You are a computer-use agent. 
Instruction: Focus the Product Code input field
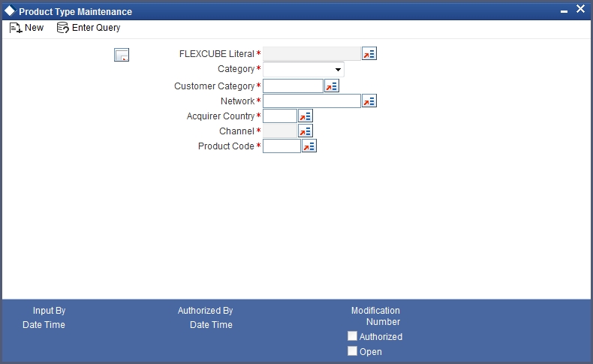pyautogui.click(x=281, y=146)
